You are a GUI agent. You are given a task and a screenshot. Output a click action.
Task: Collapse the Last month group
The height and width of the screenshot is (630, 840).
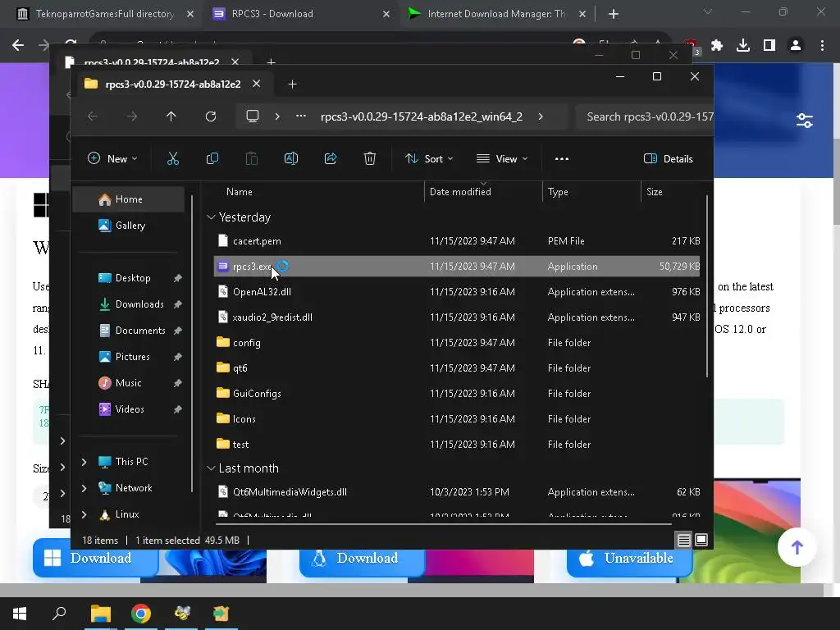[x=211, y=468]
